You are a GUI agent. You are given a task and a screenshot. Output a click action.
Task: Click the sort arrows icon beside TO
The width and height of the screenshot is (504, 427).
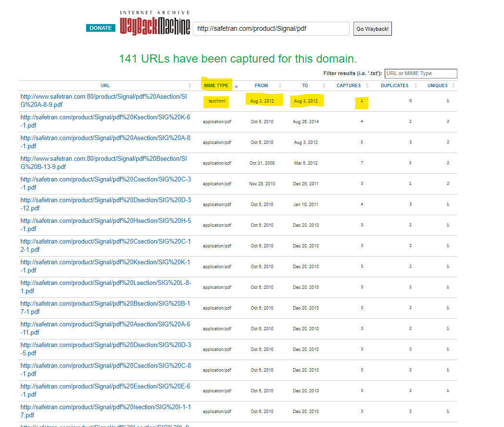(324, 86)
